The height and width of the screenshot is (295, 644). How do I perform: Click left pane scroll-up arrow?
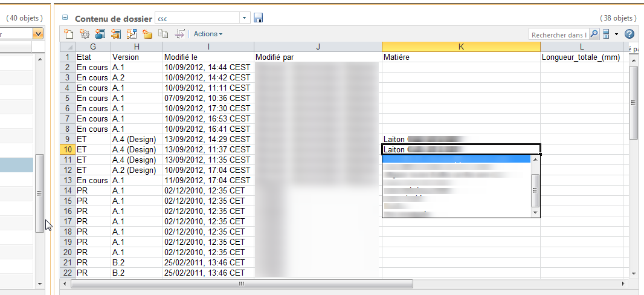pyautogui.click(x=40, y=60)
